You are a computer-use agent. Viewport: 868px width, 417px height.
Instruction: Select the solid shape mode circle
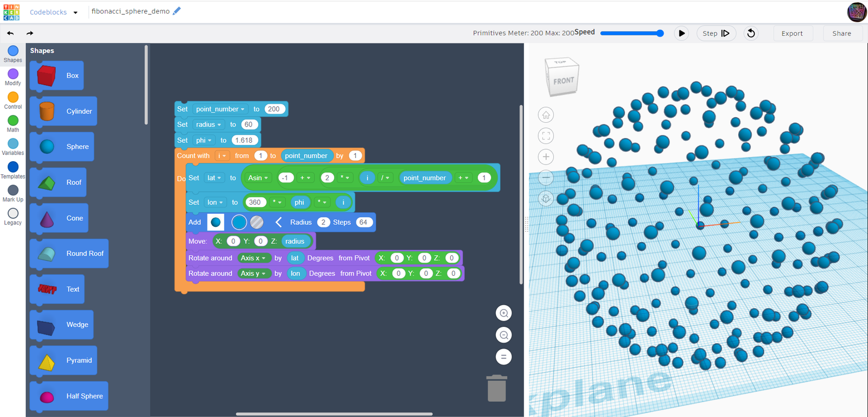click(x=239, y=222)
